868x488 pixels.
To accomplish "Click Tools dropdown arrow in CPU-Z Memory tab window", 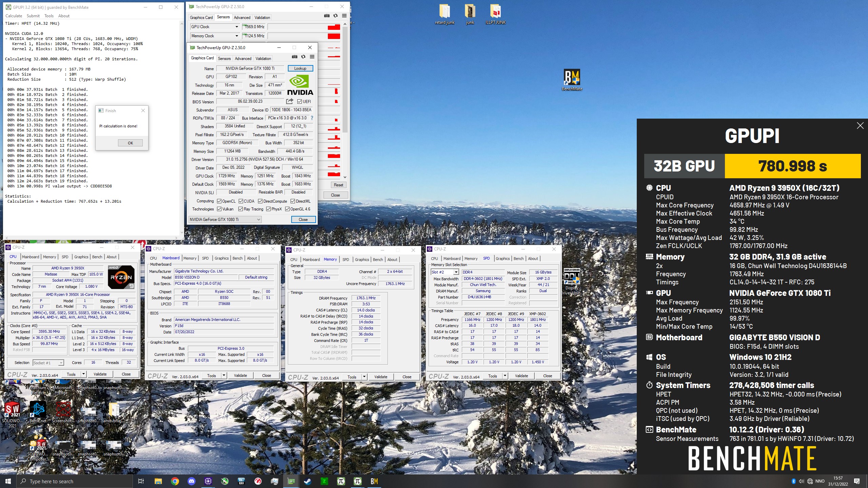I will pyautogui.click(x=364, y=377).
